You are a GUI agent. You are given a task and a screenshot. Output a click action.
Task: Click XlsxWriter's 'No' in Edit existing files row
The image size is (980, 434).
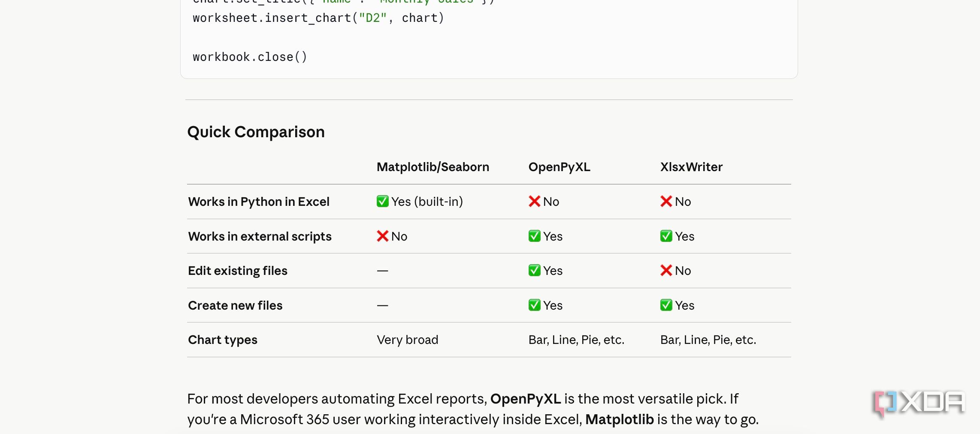tap(675, 271)
